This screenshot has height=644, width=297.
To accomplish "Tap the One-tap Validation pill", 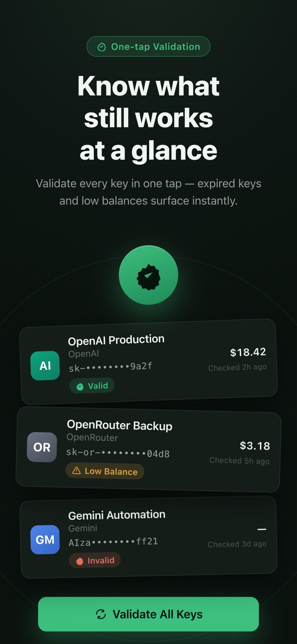I will tap(148, 47).
